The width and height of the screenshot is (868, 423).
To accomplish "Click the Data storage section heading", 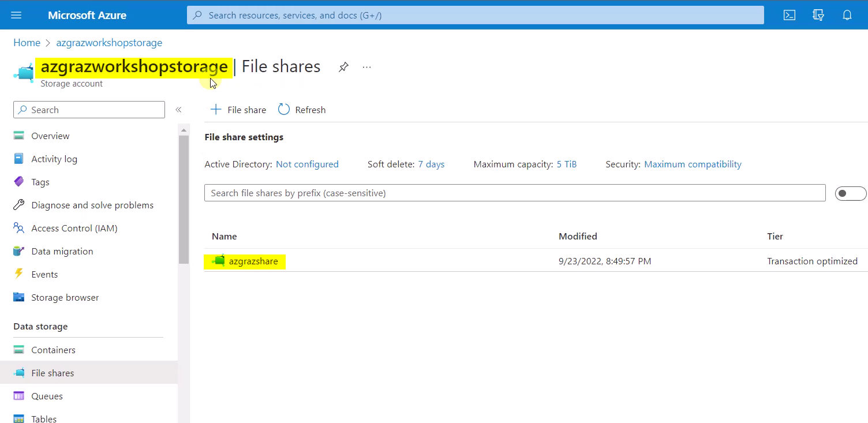I will [40, 326].
